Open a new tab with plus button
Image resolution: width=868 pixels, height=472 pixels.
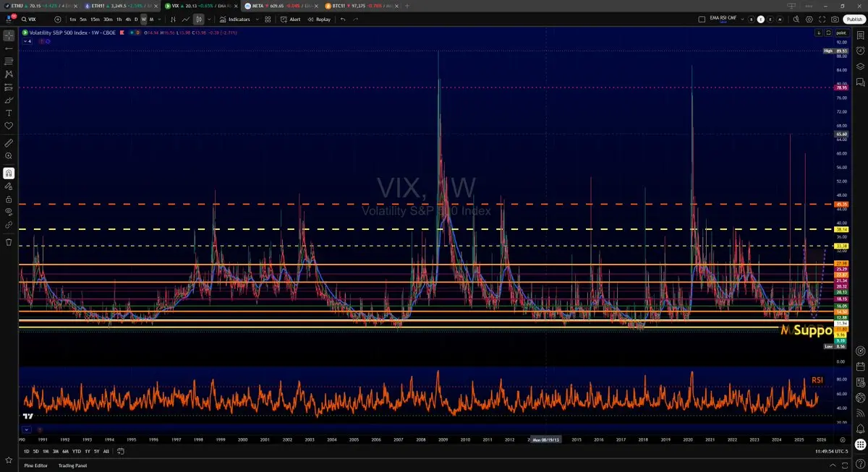coord(407,6)
